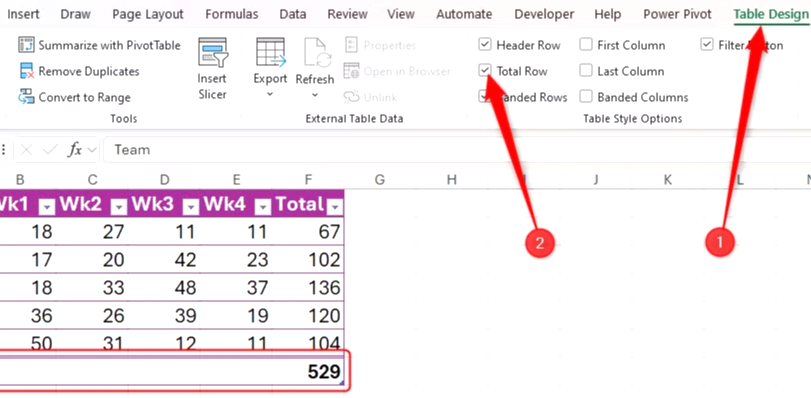811x398 pixels.
Task: Enable the Banded Columns checkbox
Action: point(585,97)
